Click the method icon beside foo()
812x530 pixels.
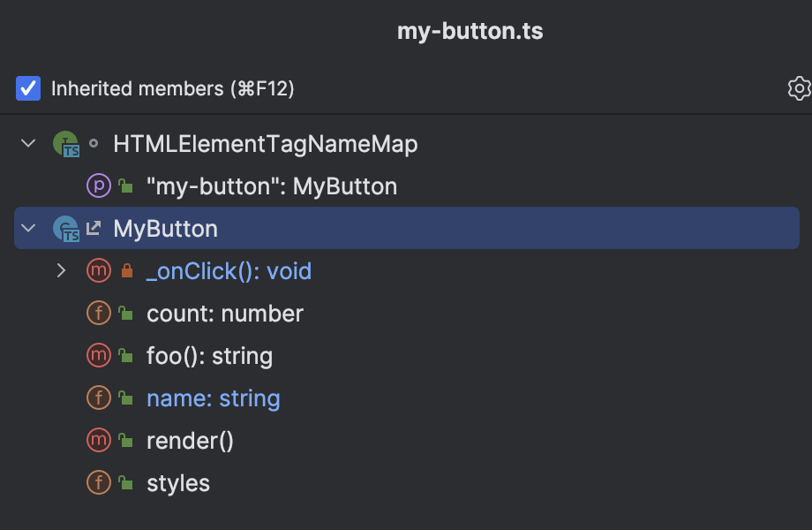click(x=98, y=356)
